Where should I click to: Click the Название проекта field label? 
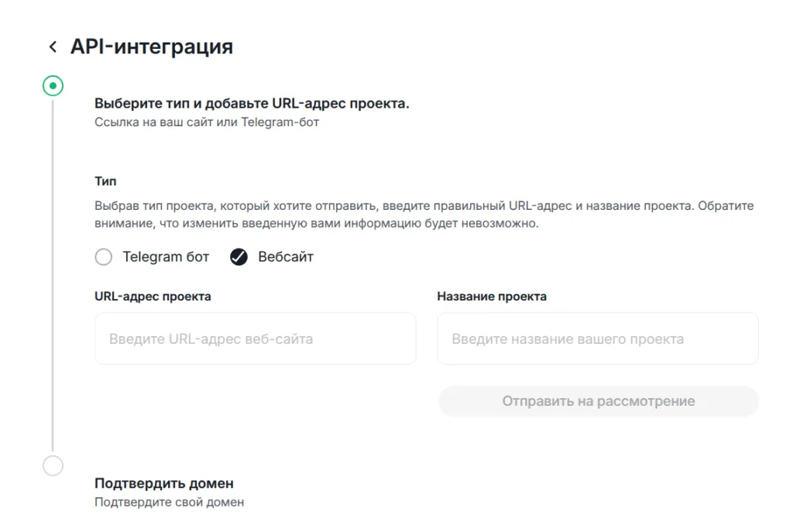491,296
